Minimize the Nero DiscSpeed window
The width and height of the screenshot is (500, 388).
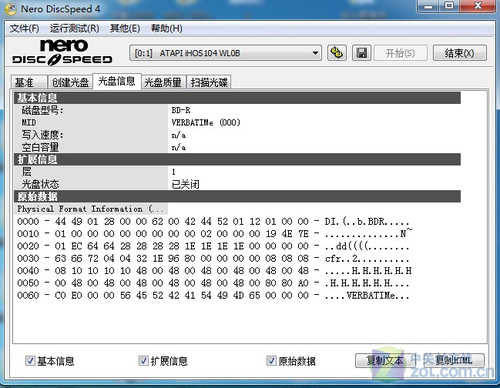429,6
